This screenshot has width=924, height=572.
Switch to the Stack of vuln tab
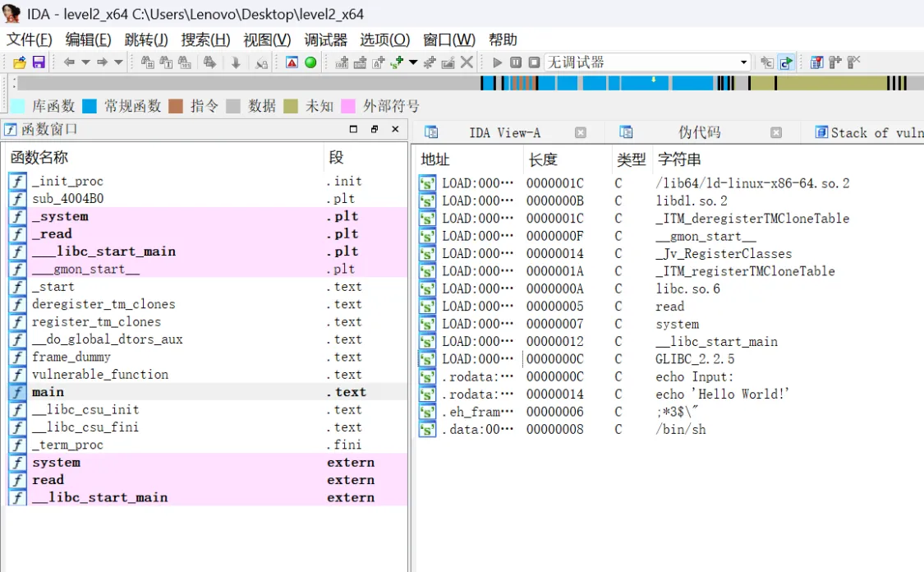[x=869, y=132]
